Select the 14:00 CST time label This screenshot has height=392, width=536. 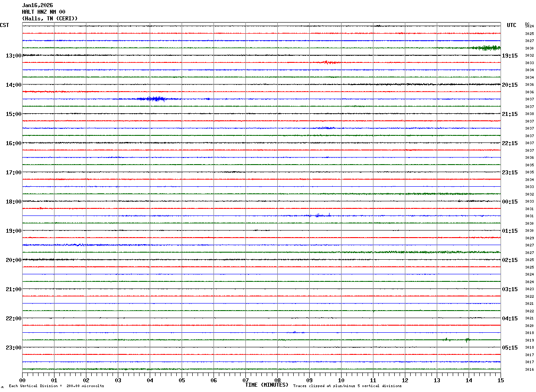pos(14,85)
